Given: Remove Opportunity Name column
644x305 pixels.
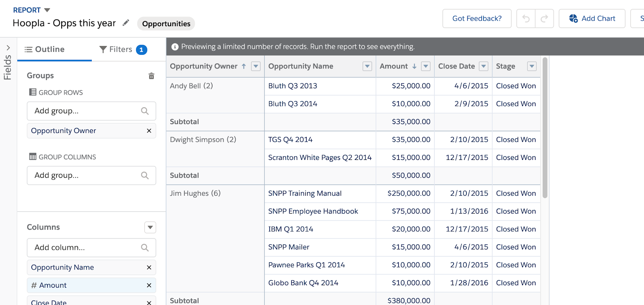Looking at the screenshot, I should (149, 267).
